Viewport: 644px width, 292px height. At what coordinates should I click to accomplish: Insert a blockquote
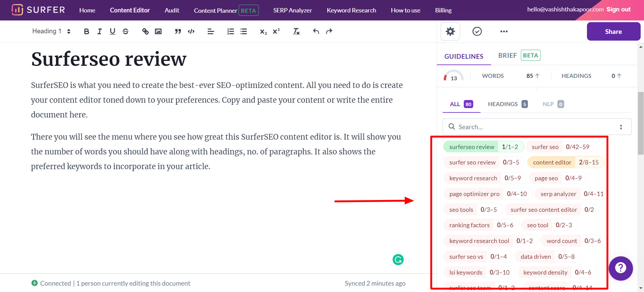178,31
